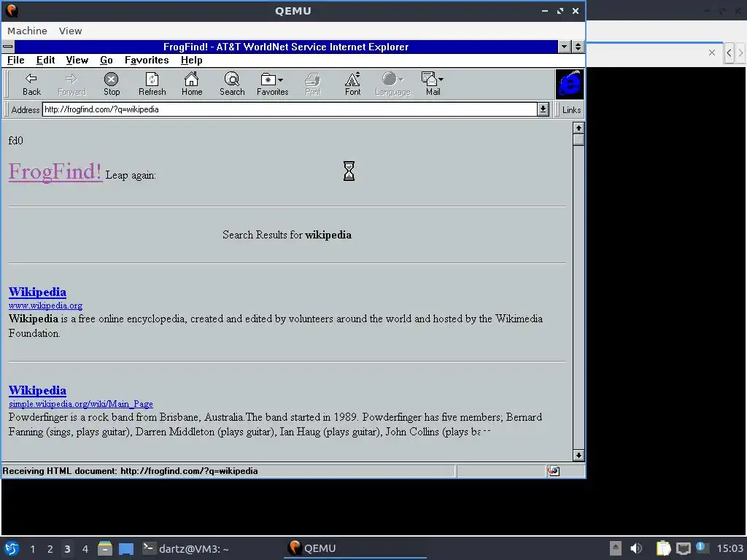This screenshot has height=560, width=747.
Task: Open the QEMU View menu
Action: pos(71,31)
